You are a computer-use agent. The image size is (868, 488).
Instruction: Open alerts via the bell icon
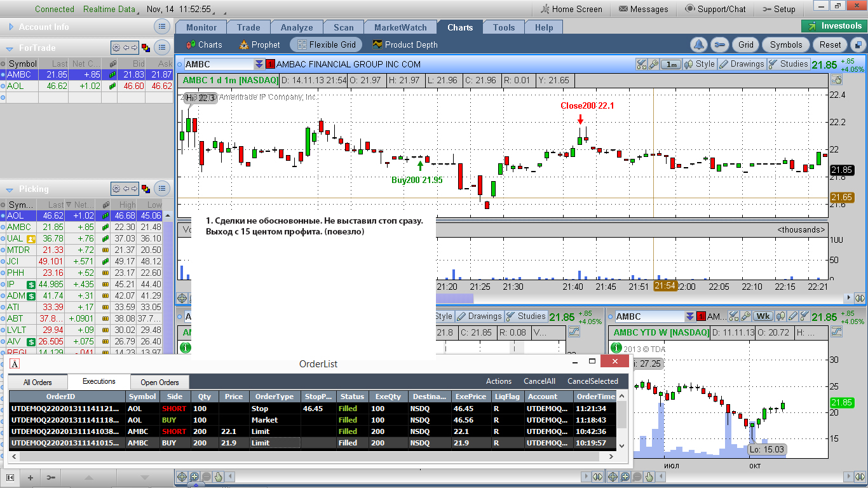[699, 45]
